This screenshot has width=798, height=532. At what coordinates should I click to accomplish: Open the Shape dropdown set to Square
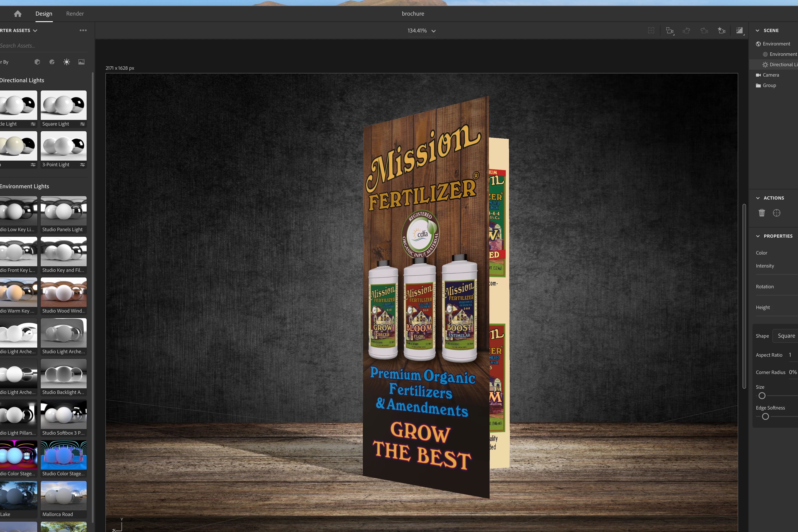point(786,335)
